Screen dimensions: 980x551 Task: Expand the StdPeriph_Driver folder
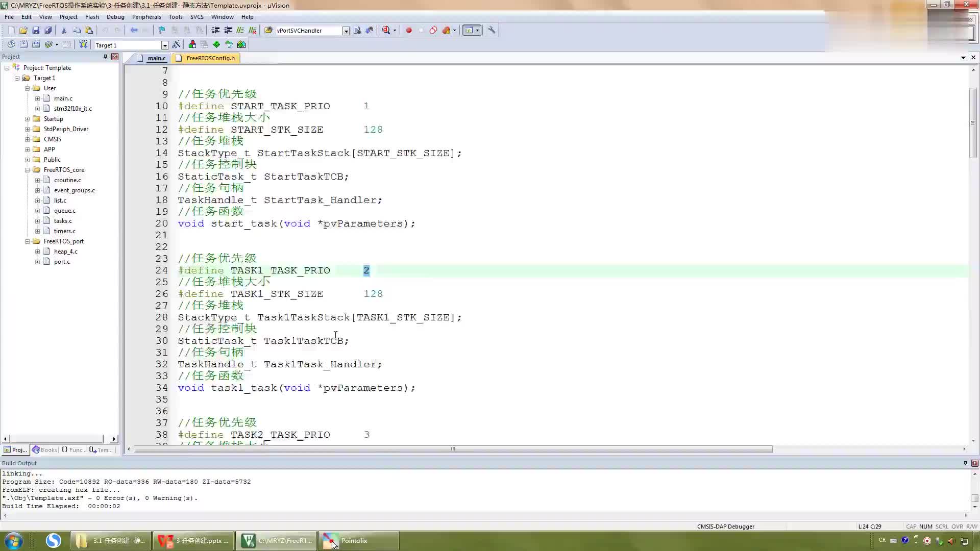(27, 129)
